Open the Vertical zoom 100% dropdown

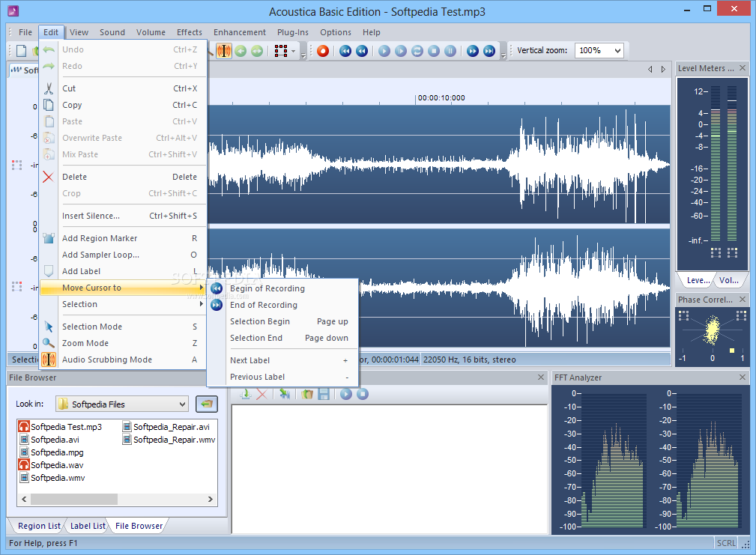point(617,51)
